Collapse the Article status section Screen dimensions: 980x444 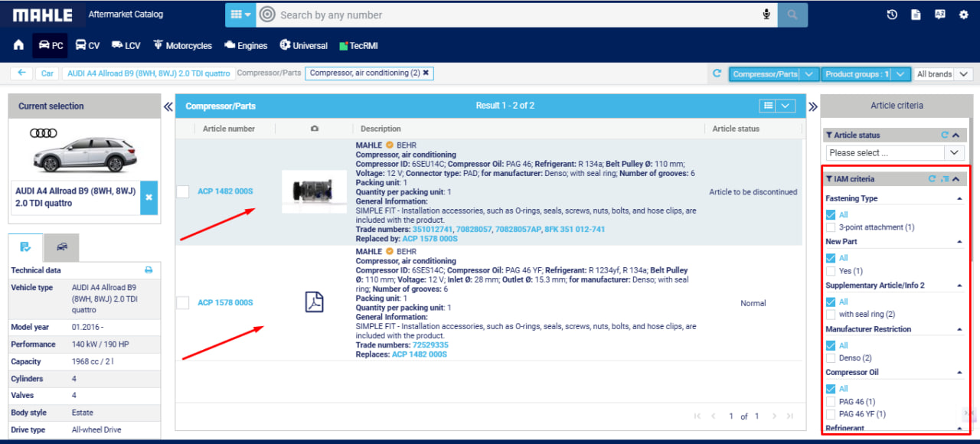956,135
